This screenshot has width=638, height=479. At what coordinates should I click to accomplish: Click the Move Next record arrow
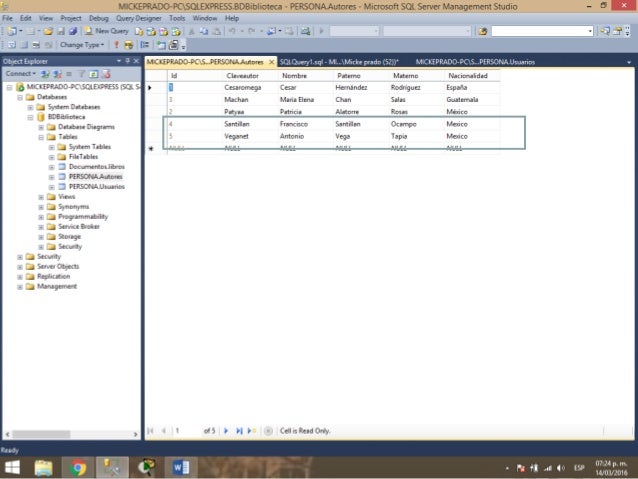click(x=226, y=431)
